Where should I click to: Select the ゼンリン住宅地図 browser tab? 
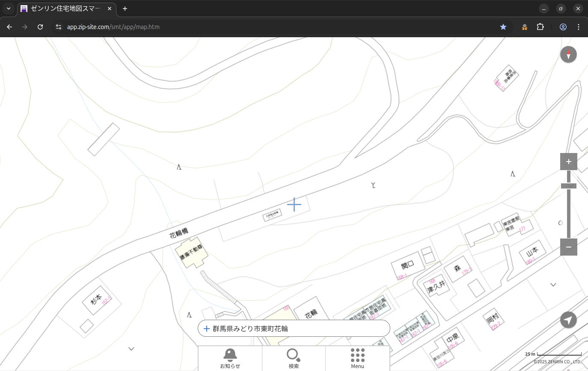[64, 9]
